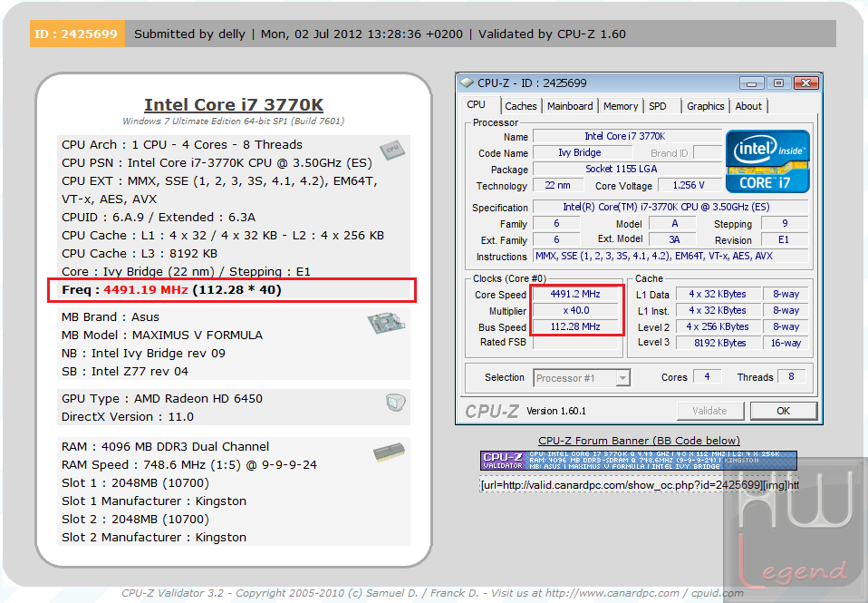This screenshot has width=868, height=603.
Task: Close the CPU-Z window
Action: [x=806, y=83]
